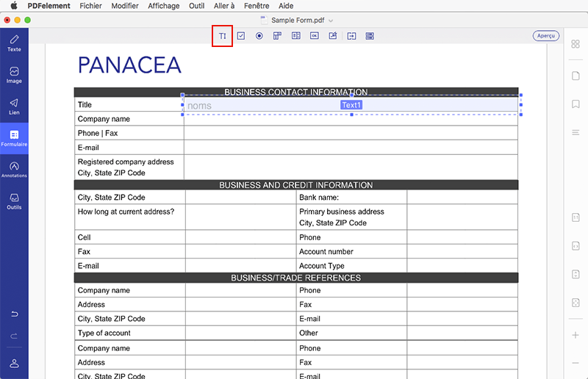
Task: Open the thumbnails grid panel icon
Action: click(x=576, y=44)
